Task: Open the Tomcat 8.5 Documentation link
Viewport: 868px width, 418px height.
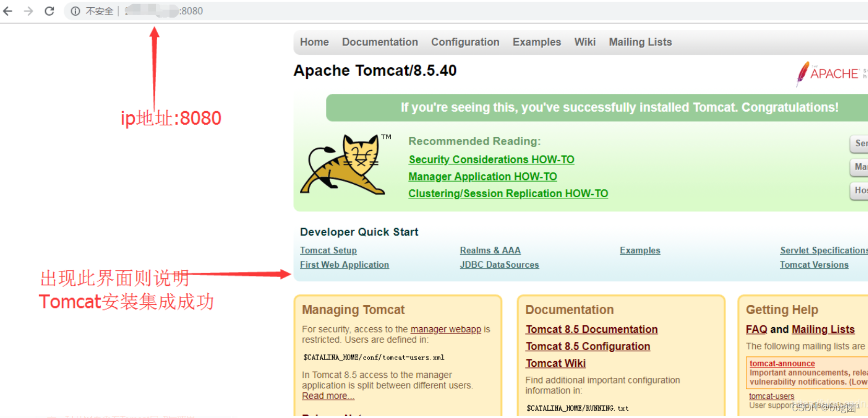Action: coord(592,329)
